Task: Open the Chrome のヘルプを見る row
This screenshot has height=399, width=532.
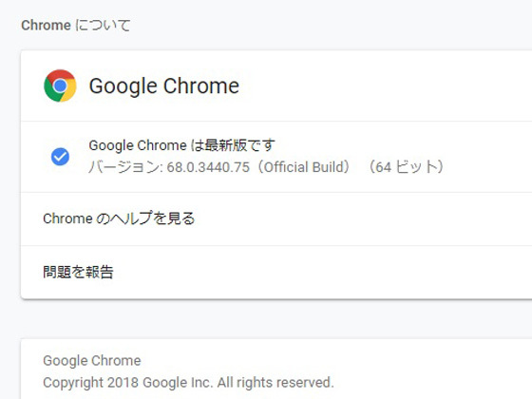Action: (x=276, y=218)
